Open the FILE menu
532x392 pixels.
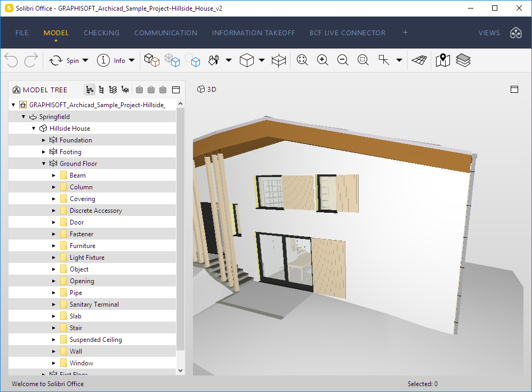[x=21, y=33]
